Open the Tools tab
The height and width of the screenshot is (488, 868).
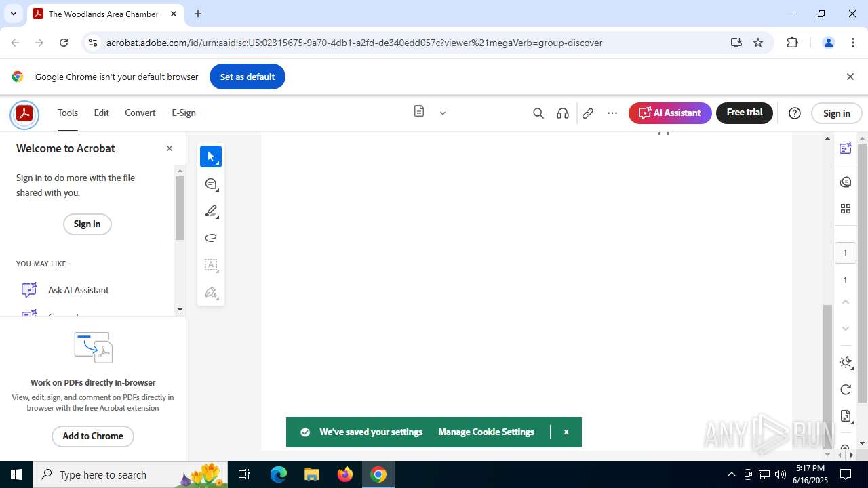(x=68, y=113)
